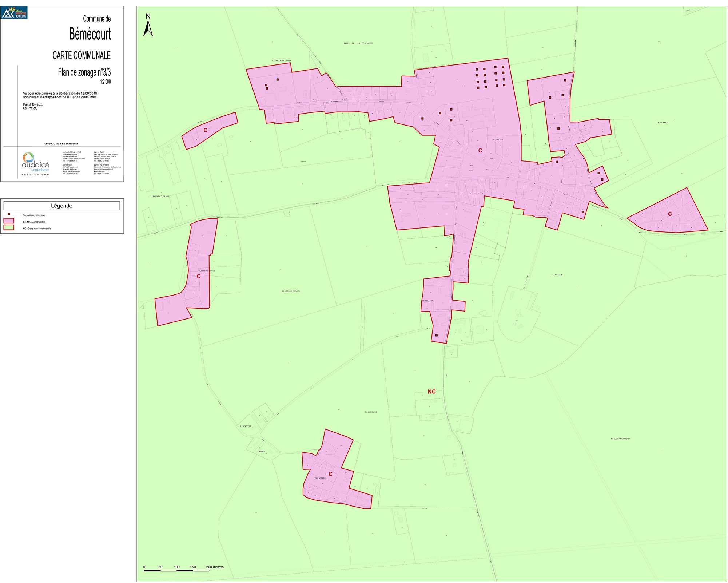Screen dimensions: 728x583
Task: Click the new construction marker in Le Chesnay zone
Action: (x=436, y=335)
